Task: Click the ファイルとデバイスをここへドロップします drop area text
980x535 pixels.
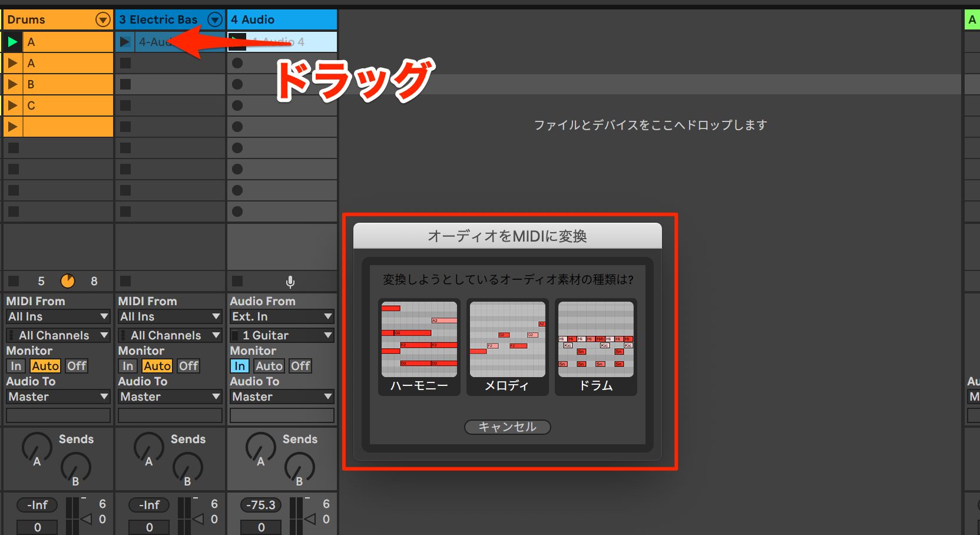Action: (650, 125)
